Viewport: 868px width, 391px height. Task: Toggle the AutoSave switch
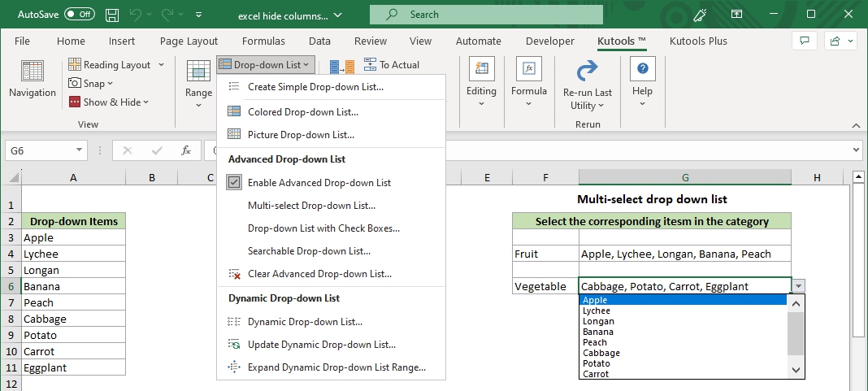(79, 15)
